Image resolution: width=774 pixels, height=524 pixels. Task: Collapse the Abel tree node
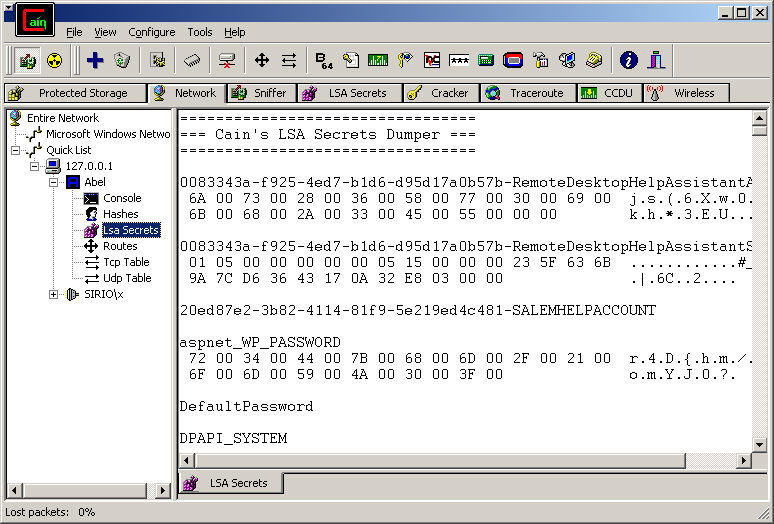[x=53, y=183]
